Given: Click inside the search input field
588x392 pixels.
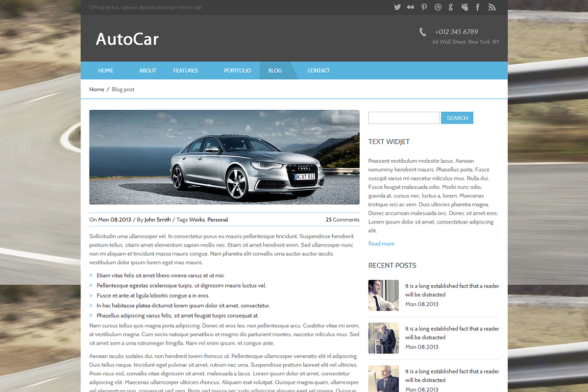Looking at the screenshot, I should click(404, 118).
